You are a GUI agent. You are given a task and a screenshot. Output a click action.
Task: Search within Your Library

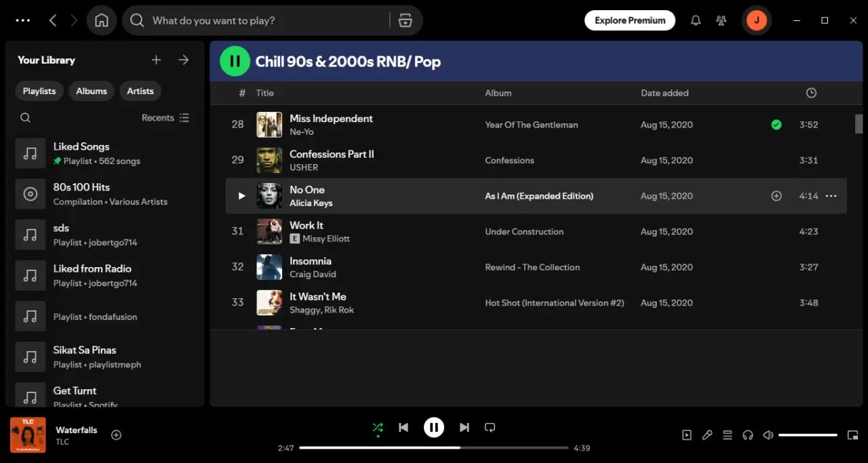tap(25, 118)
